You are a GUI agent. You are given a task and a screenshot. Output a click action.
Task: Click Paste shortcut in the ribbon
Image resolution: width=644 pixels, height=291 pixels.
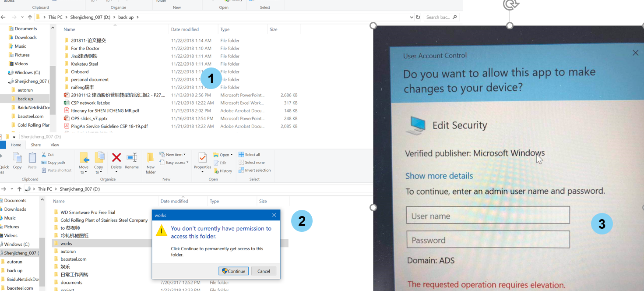pos(56,170)
